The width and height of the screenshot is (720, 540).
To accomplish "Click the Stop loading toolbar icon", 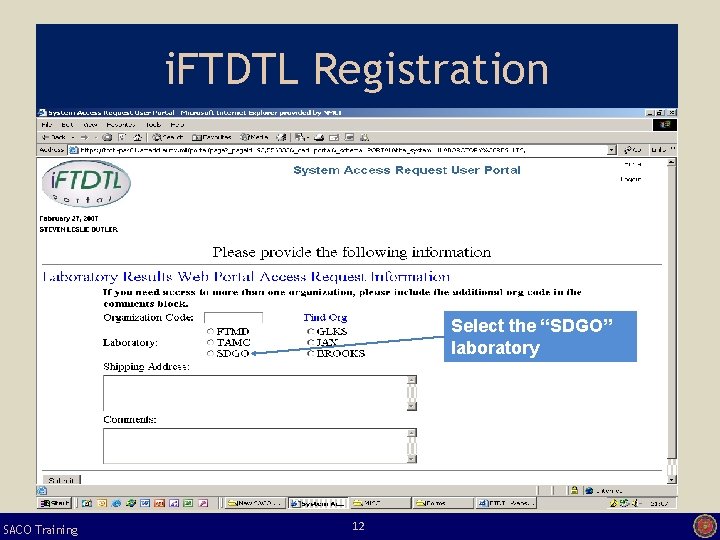I will point(107,137).
